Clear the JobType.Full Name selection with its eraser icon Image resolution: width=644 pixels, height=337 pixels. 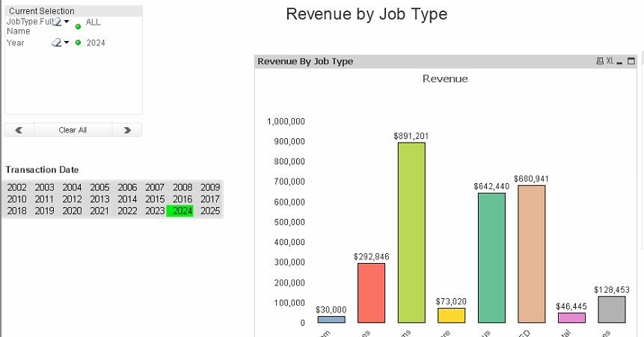tap(57, 22)
